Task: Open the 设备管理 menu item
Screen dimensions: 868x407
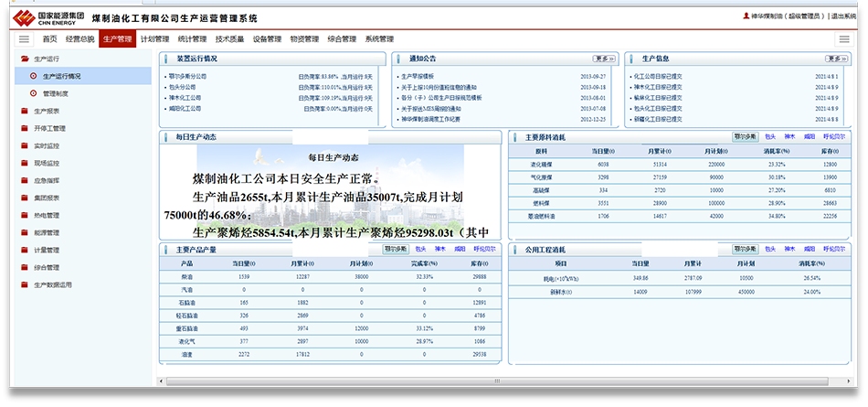Action: [x=267, y=38]
